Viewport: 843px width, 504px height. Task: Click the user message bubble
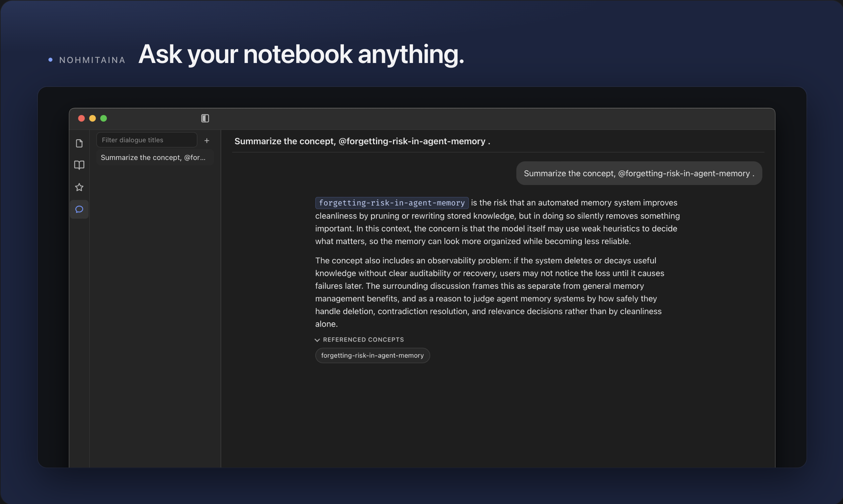tap(639, 173)
